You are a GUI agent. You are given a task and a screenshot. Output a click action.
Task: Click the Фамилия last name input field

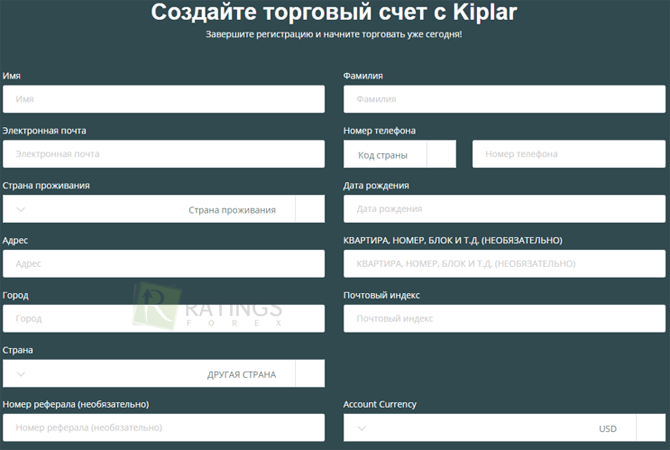[x=504, y=99]
